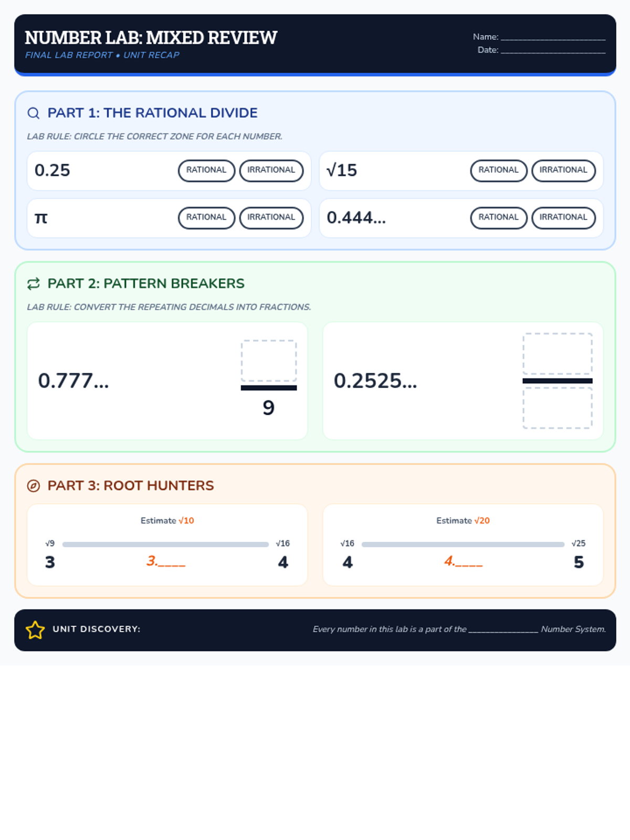Choose RATIONAL for √15
630x840 pixels.
[499, 171]
